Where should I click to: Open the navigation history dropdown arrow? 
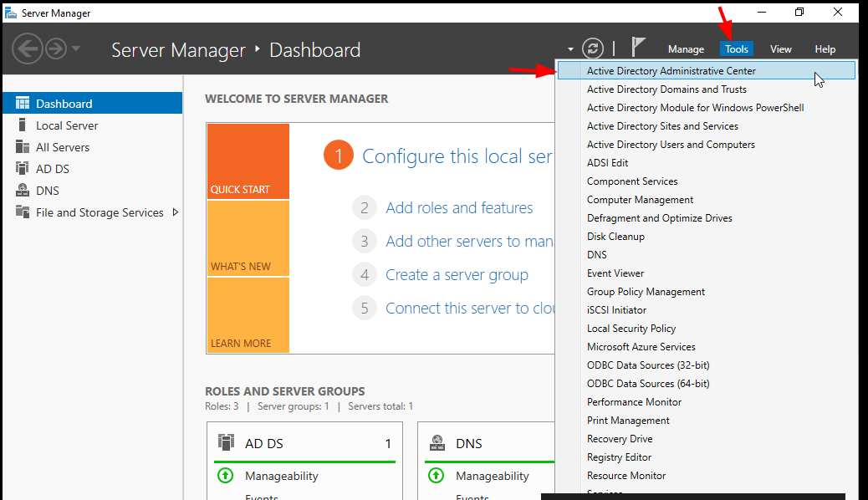pyautogui.click(x=76, y=48)
